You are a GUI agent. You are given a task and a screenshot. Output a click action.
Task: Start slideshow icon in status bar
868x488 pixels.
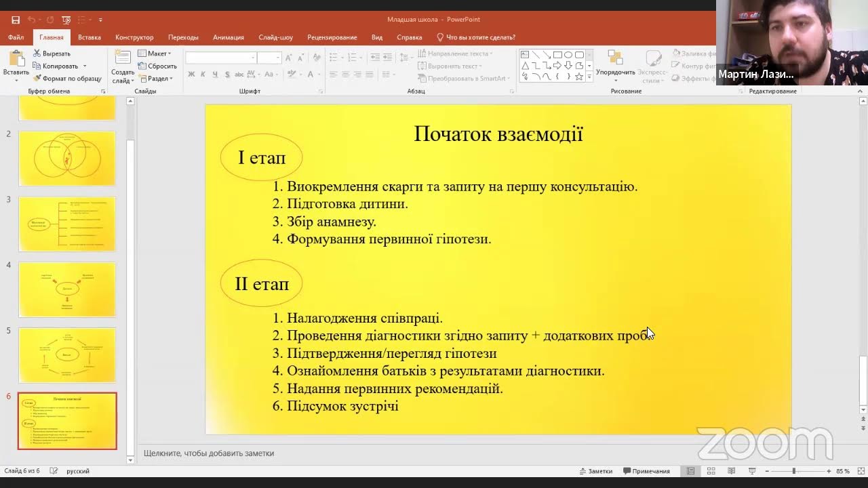[x=752, y=471]
